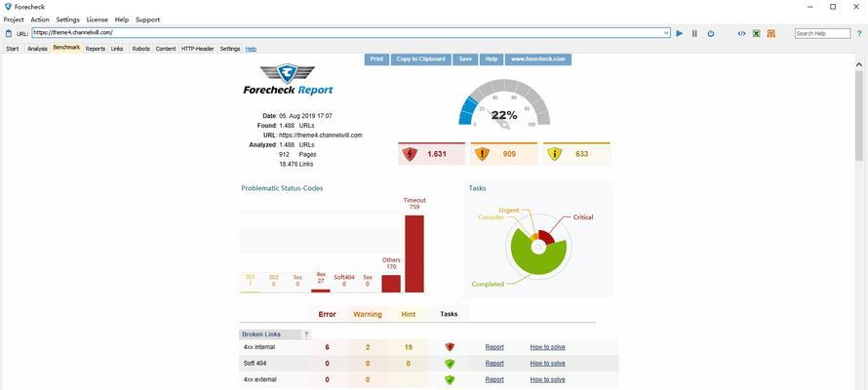Open the Report link for 4xx internal
The image size is (868, 390).
point(494,347)
